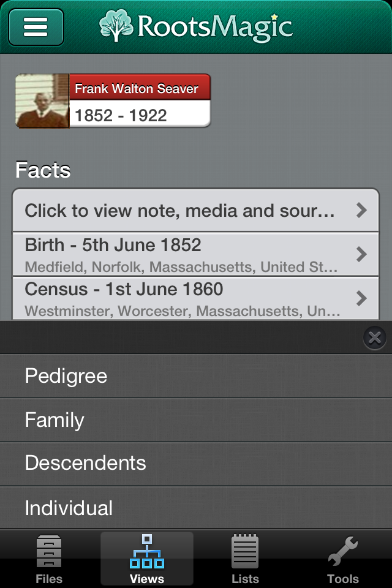This screenshot has width=392, height=588.
Task: Tap Frank Walton Seaver's name banner
Action: [140, 88]
